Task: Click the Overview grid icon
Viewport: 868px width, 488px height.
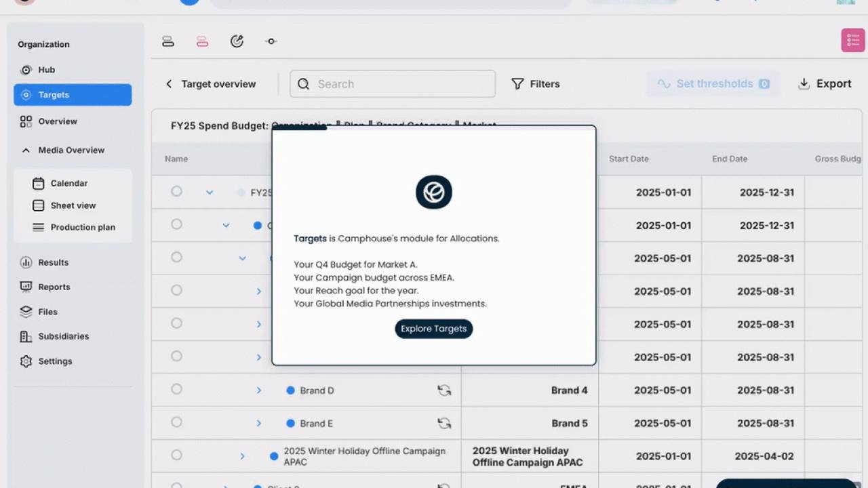Action: [26, 121]
